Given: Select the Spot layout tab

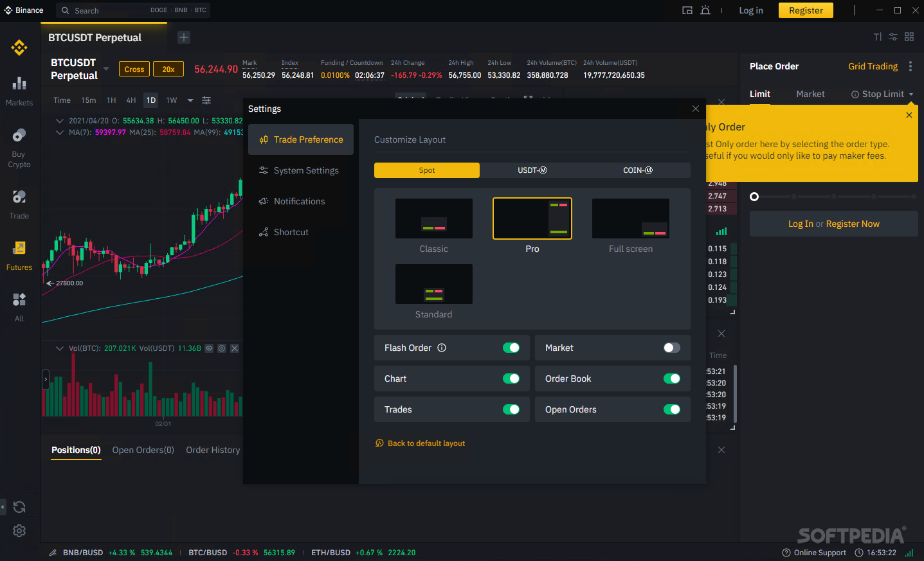Looking at the screenshot, I should [427, 170].
